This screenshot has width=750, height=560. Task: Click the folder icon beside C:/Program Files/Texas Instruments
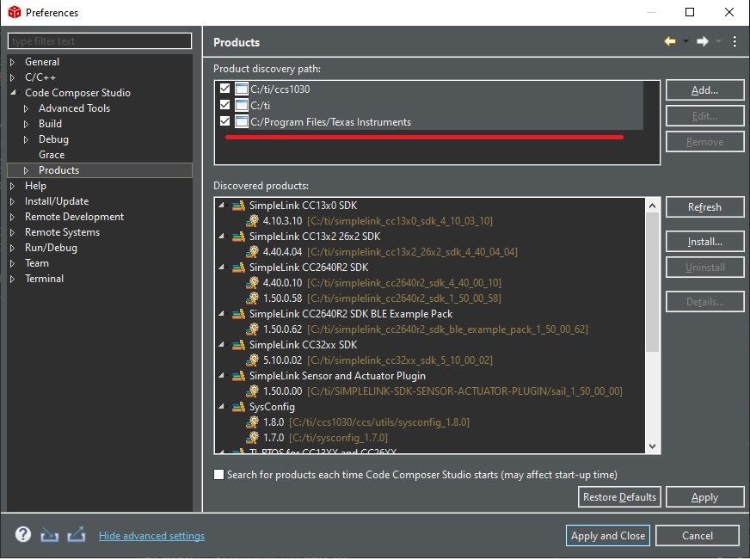pos(242,121)
